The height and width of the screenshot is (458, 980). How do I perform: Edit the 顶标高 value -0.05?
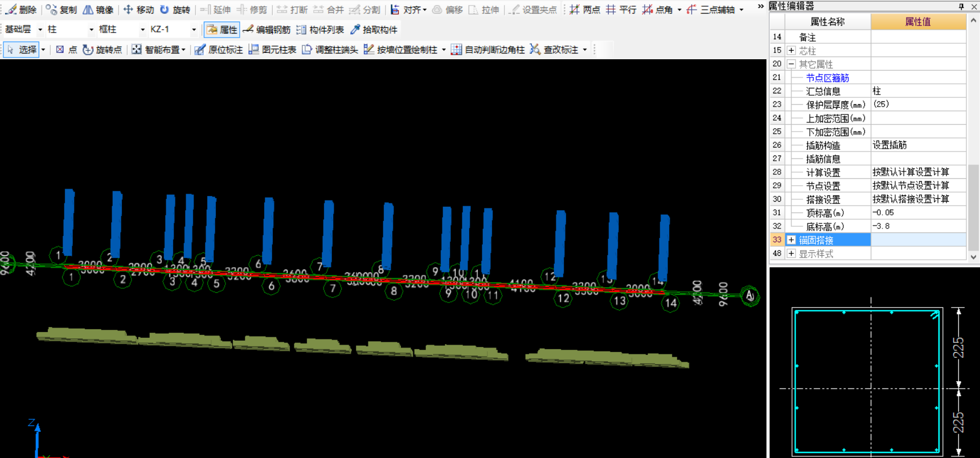918,212
